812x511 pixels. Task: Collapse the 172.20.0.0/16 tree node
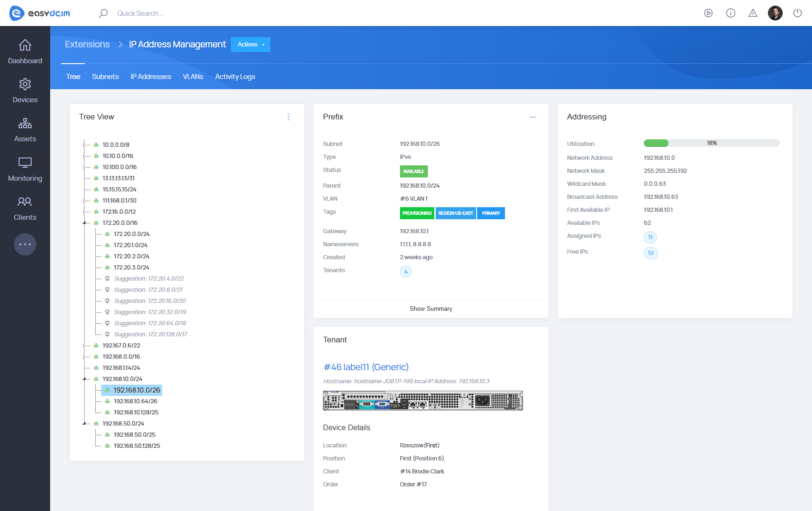[85, 223]
